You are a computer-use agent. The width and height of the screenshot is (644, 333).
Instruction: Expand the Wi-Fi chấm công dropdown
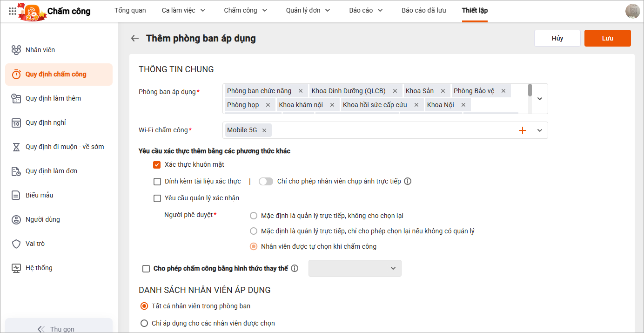pos(540,130)
